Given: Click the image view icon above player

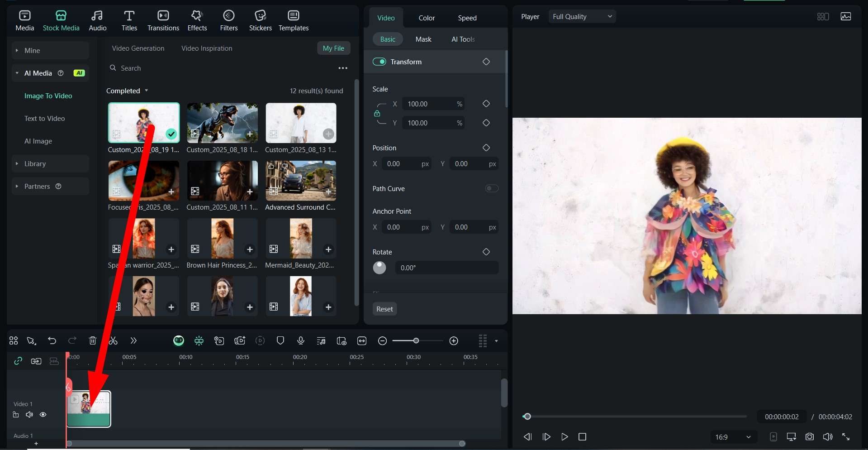Looking at the screenshot, I should point(846,17).
